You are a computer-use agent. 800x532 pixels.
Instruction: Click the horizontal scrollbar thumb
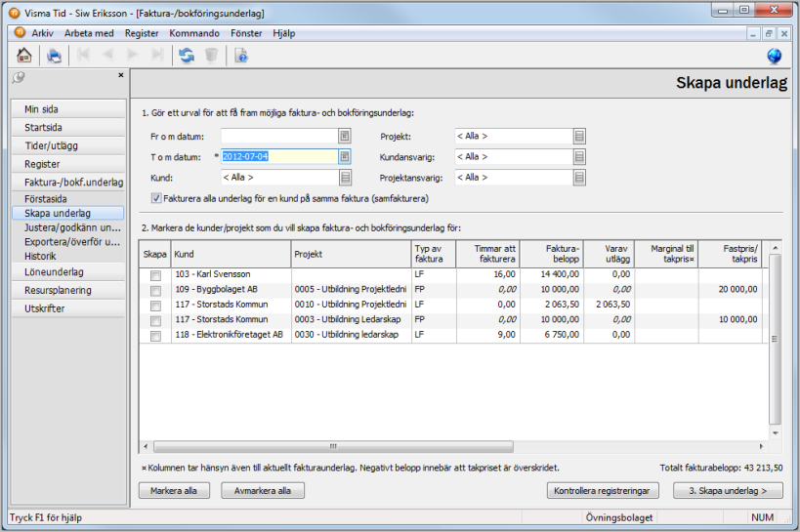pos(333,446)
